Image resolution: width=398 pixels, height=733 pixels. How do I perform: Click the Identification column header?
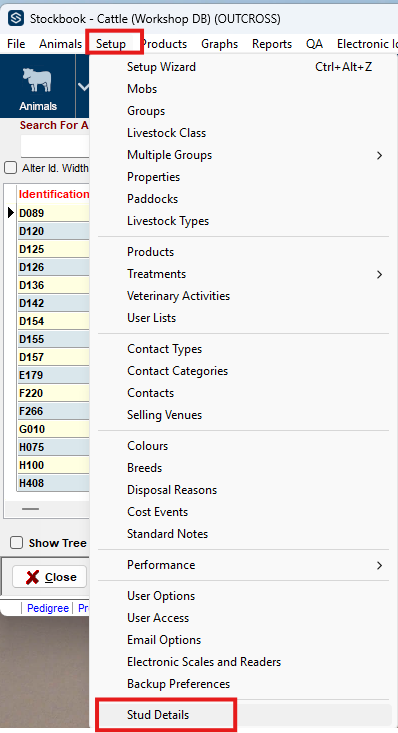(x=54, y=194)
